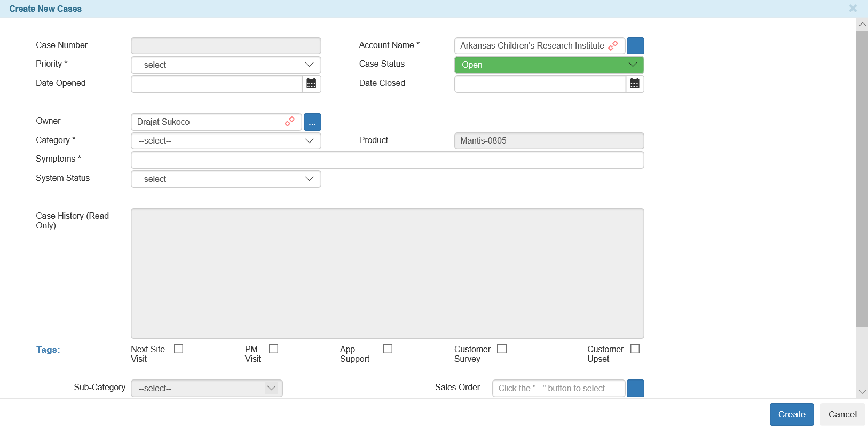Click the scrollbar up arrow
Screen dimensions: 868x427
862,25
